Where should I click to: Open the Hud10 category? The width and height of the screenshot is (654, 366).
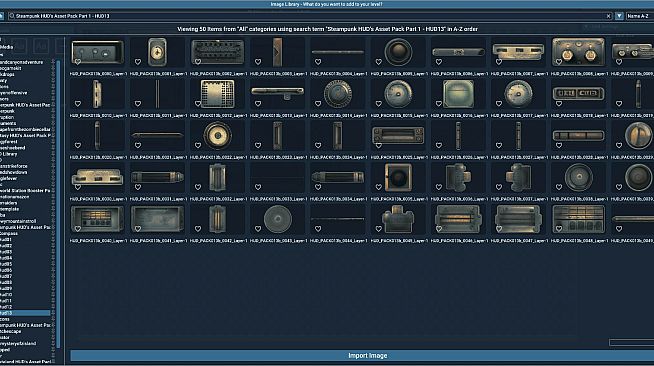click(6, 294)
